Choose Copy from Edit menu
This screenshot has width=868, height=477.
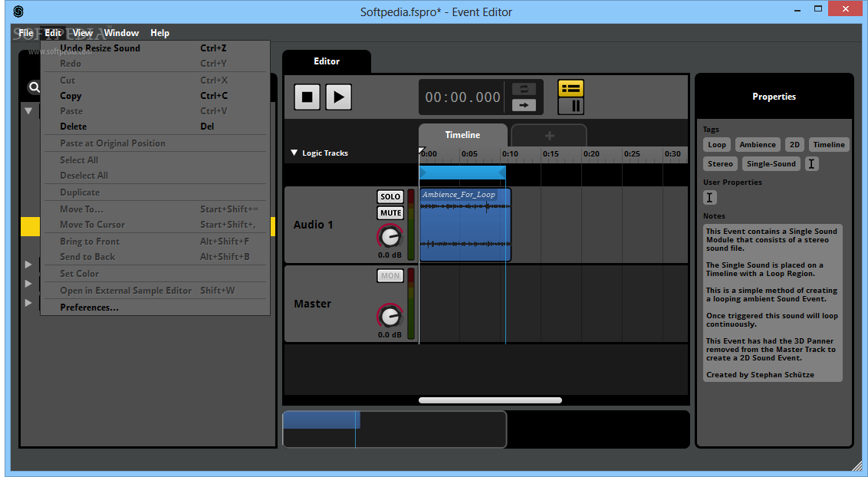pyautogui.click(x=155, y=96)
